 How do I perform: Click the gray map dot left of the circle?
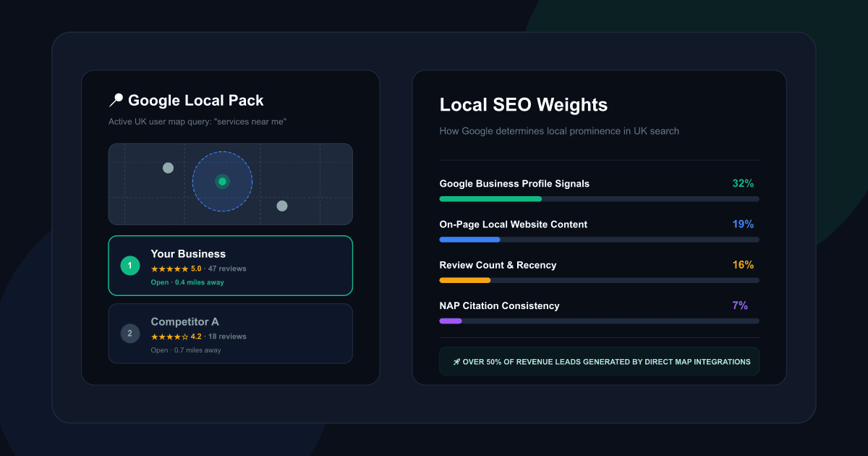point(168,168)
